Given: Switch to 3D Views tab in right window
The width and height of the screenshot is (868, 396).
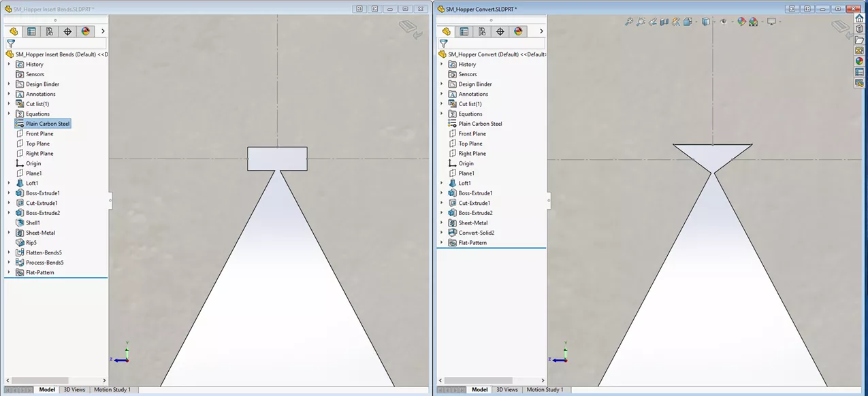Looking at the screenshot, I should [x=507, y=390].
